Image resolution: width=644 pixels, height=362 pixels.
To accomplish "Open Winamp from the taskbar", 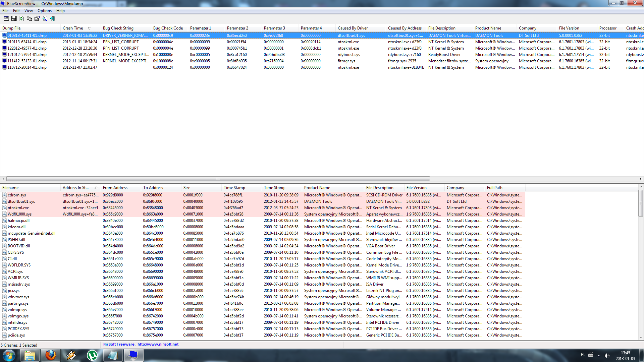I will click(x=71, y=355).
